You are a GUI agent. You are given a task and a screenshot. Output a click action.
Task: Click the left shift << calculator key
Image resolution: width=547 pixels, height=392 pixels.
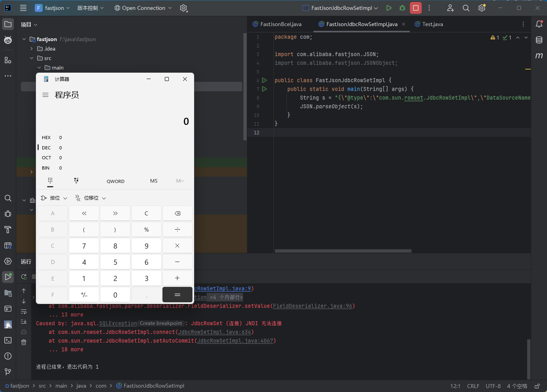84,213
